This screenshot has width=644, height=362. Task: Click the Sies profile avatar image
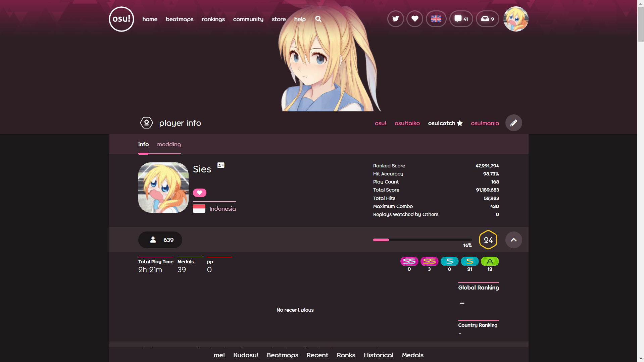(x=163, y=188)
